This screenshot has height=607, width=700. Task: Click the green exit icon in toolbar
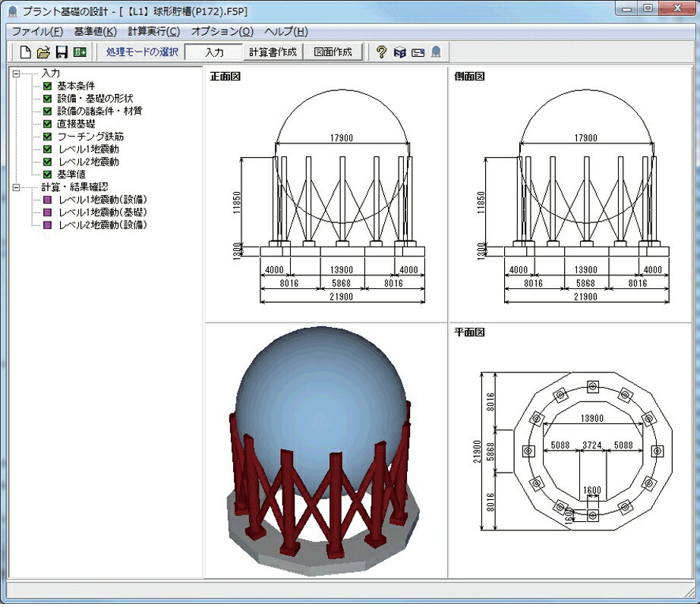tap(80, 52)
